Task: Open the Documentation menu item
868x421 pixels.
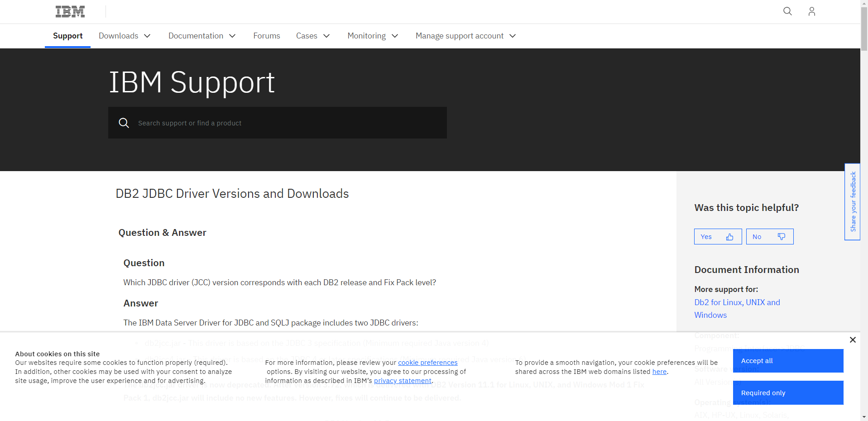Action: (x=196, y=36)
